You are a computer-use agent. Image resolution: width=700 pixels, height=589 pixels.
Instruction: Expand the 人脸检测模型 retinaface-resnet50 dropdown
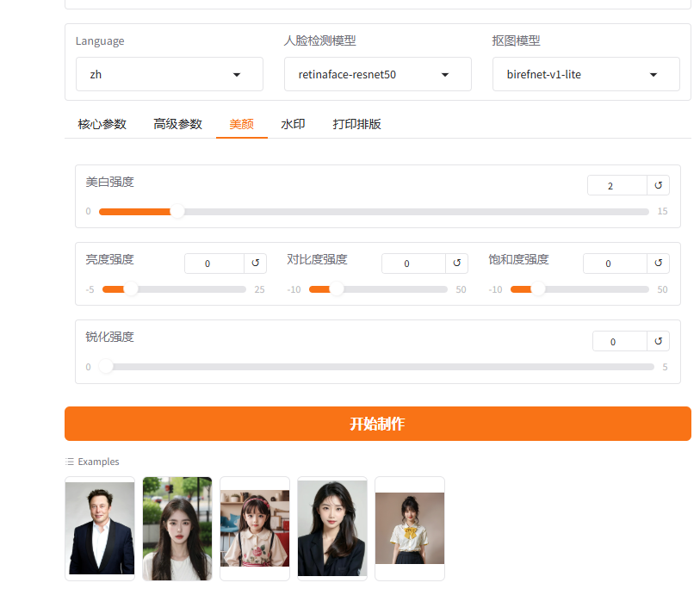point(378,74)
